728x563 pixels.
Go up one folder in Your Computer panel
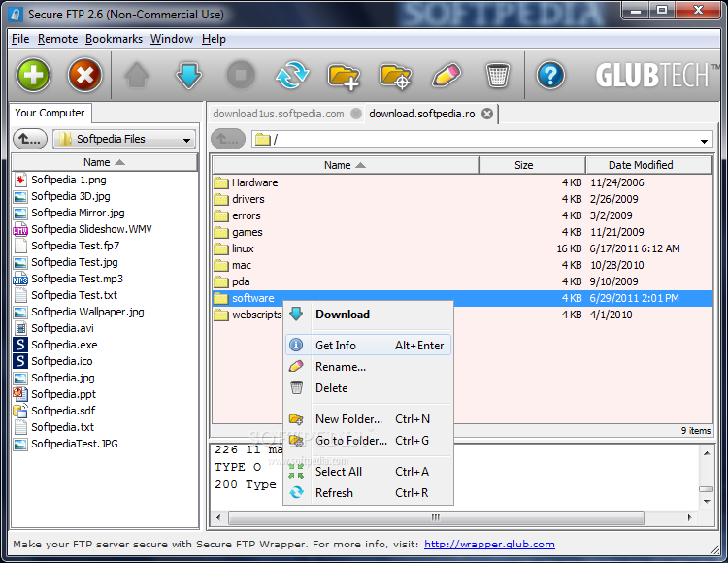click(30, 139)
